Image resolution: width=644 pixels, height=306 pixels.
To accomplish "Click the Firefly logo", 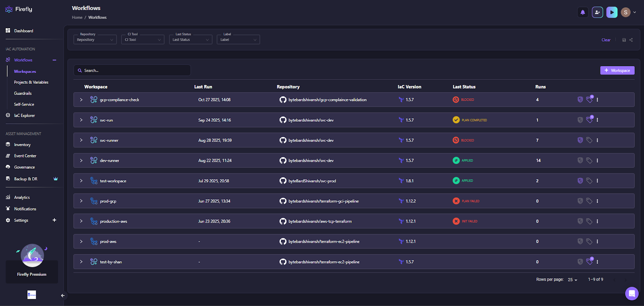I will 19,9.
